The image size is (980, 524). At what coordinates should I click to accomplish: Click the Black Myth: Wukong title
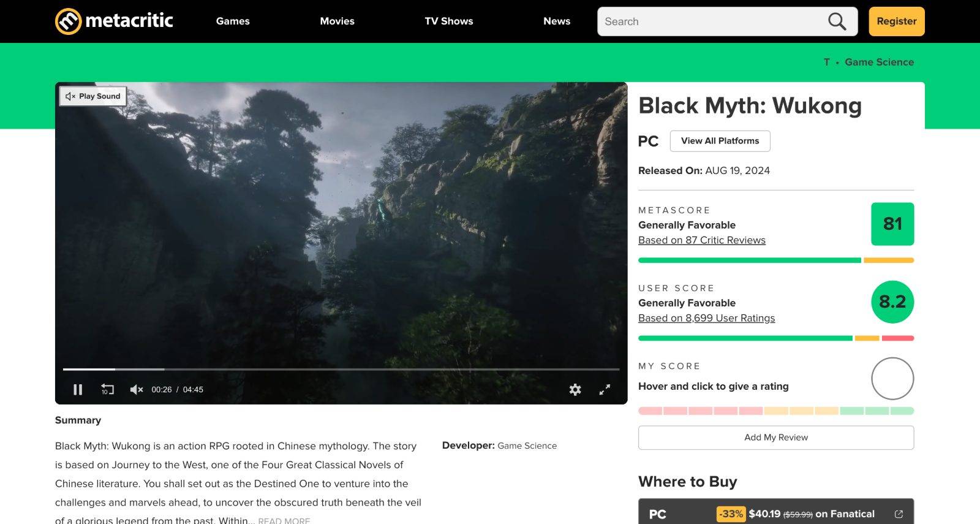[x=750, y=106]
